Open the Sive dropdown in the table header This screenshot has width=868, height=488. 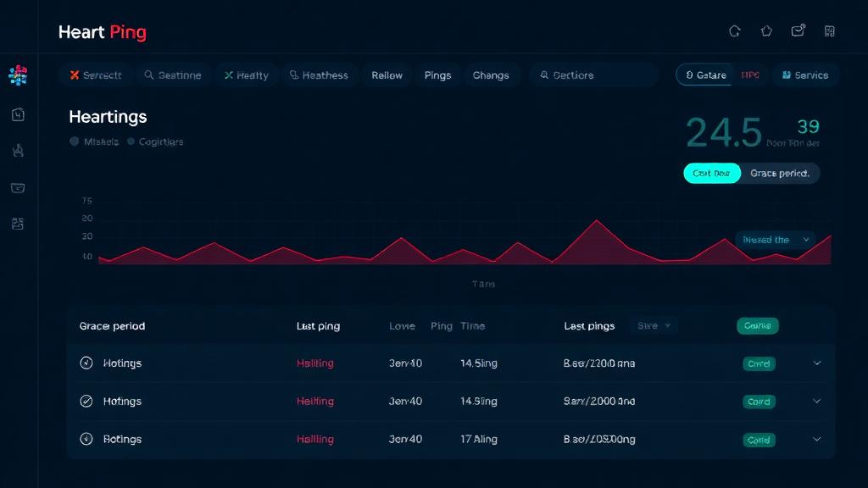tap(653, 325)
